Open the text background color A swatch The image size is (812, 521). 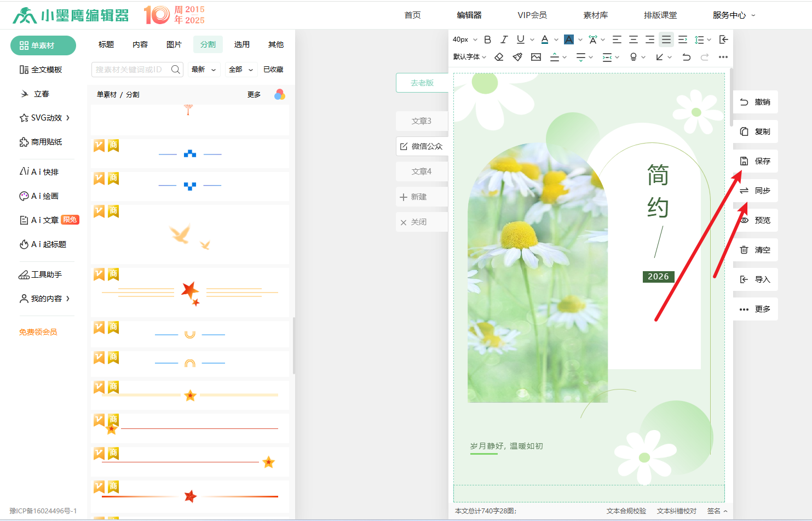[569, 39]
